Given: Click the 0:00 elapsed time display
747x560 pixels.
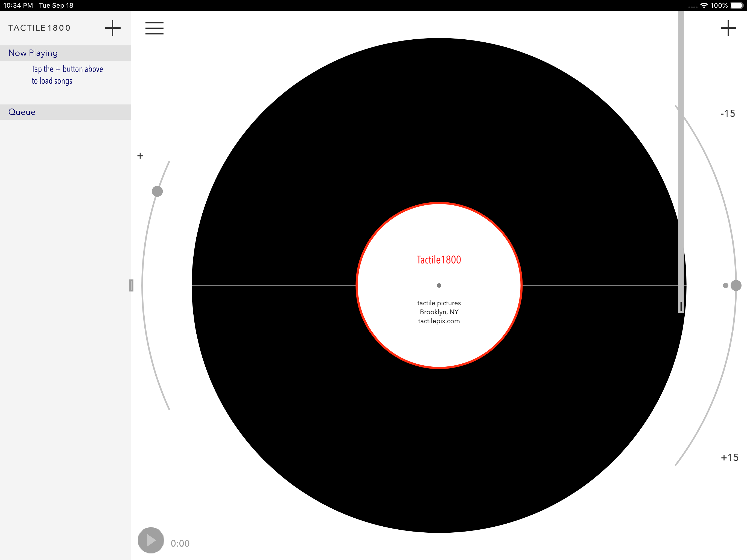Looking at the screenshot, I should pos(180,543).
